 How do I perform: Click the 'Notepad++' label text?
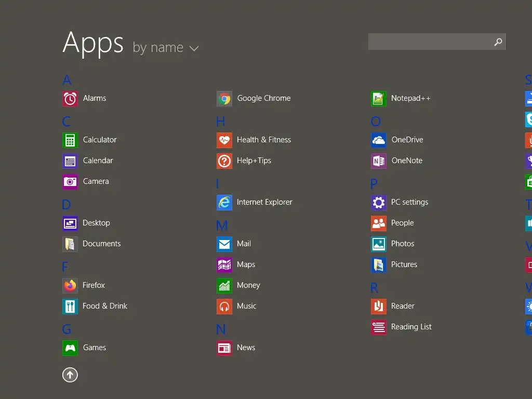tap(410, 98)
